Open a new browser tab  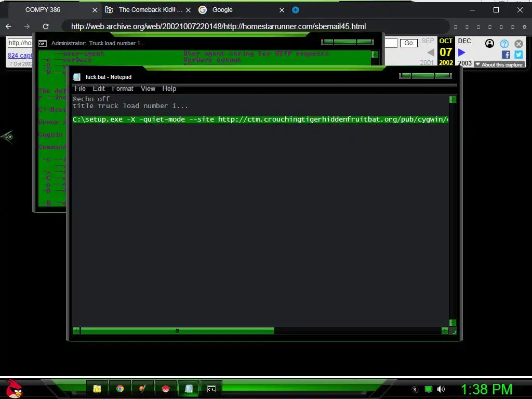[x=296, y=10]
